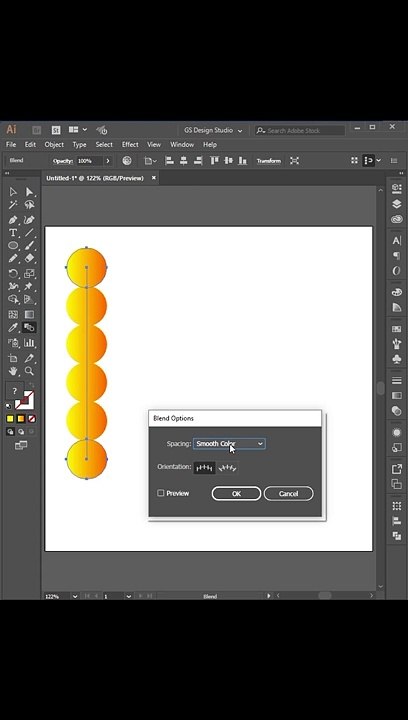Choose Align to Page orientation
The width and height of the screenshot is (408, 720).
[x=204, y=468]
